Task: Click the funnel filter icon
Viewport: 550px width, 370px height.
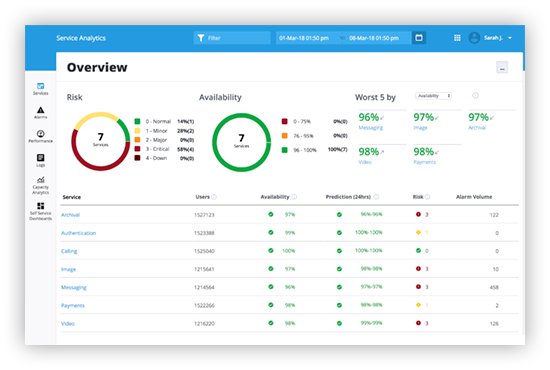Action: point(201,38)
